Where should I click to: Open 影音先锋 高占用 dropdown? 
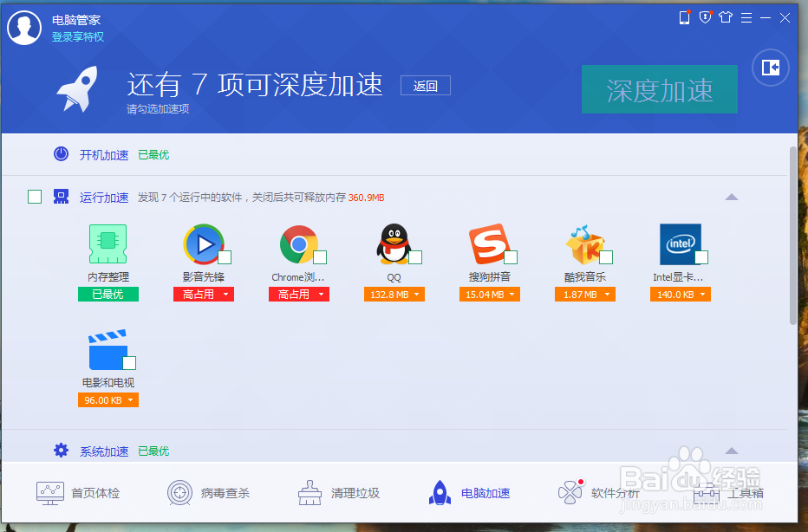pos(204,294)
